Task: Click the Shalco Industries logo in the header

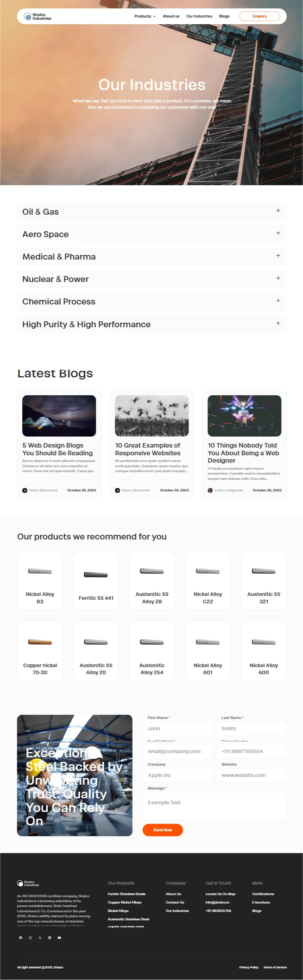Action: click(x=37, y=16)
